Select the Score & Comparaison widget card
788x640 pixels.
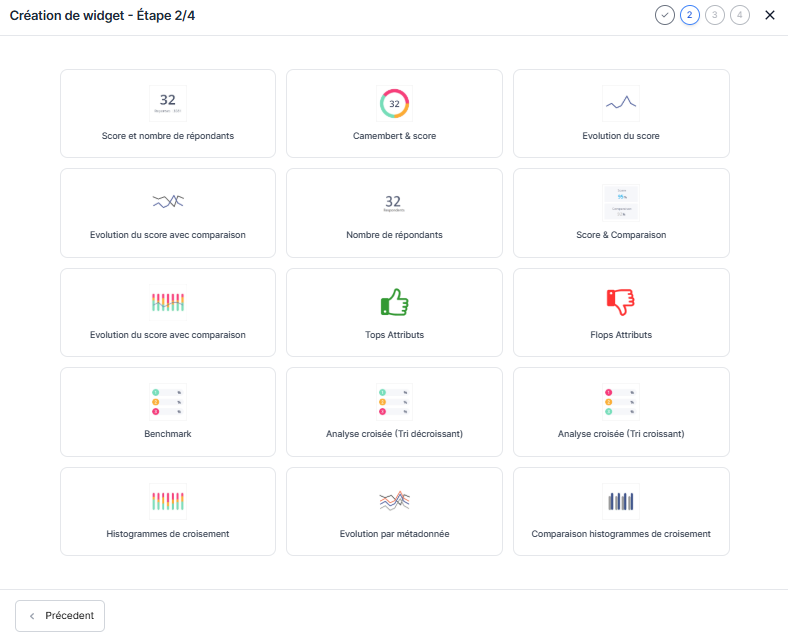tap(620, 213)
